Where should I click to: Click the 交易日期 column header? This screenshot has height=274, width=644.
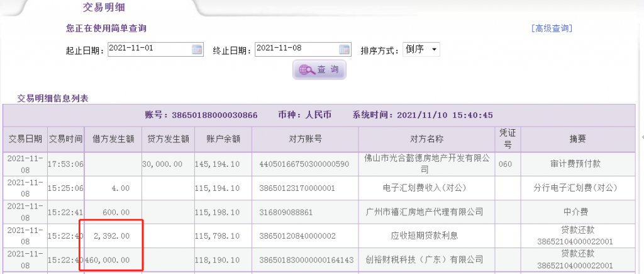(x=25, y=139)
